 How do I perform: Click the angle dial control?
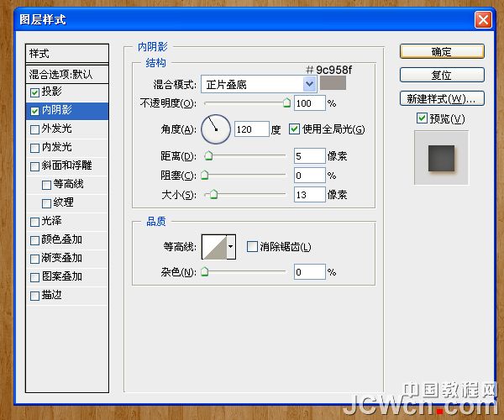pyautogui.click(x=216, y=129)
